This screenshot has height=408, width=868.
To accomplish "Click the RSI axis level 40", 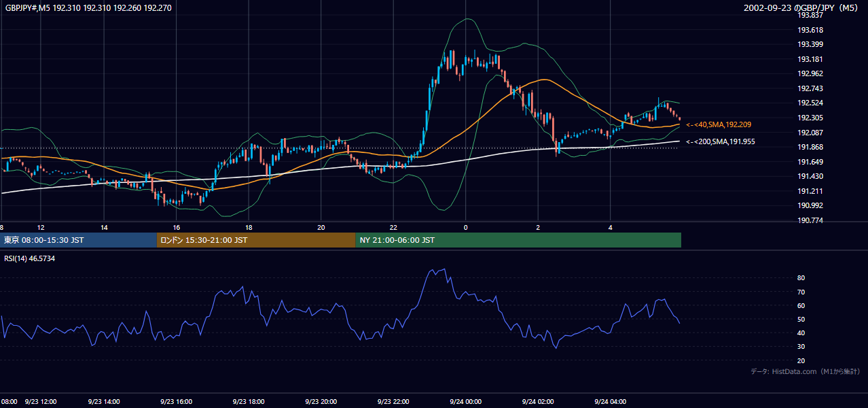I will (x=801, y=333).
